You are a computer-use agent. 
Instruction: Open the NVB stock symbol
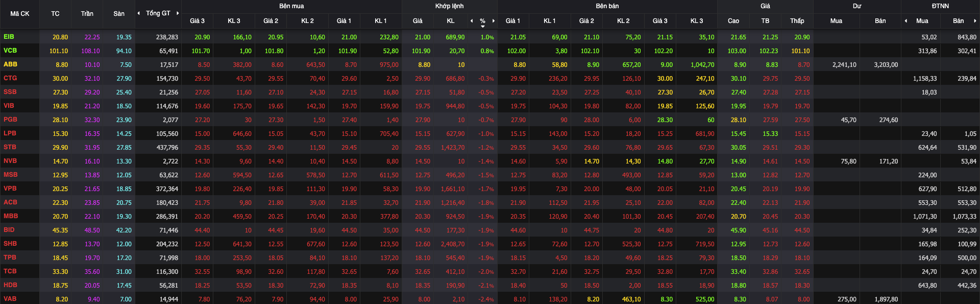point(10,161)
